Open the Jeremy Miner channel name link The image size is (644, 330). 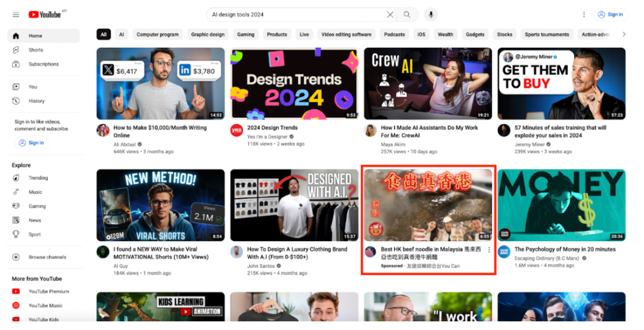click(x=530, y=144)
